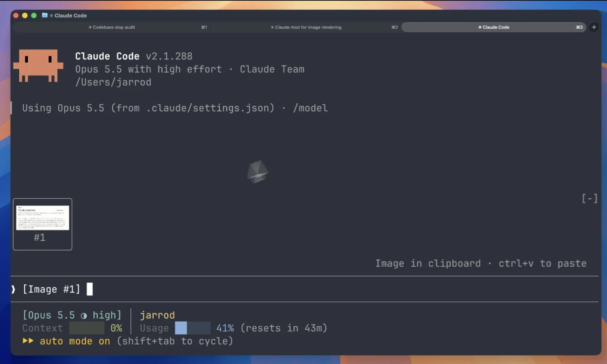This screenshot has height=364, width=607.
Task: Maximize the window with the green button
Action: [x=34, y=16]
